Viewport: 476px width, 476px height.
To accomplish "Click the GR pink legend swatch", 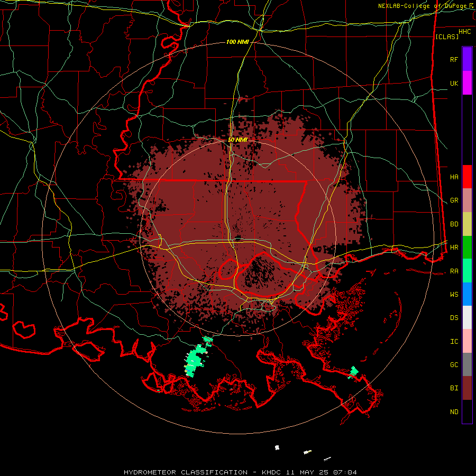I will [x=467, y=200].
